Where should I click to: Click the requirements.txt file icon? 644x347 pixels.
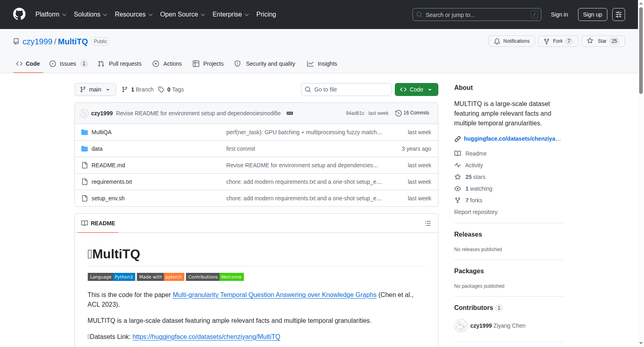85,182
